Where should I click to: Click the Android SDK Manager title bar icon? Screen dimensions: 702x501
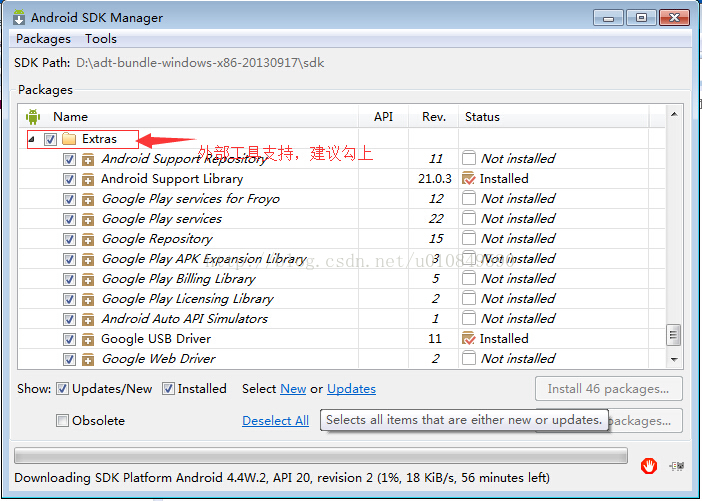[x=19, y=17]
